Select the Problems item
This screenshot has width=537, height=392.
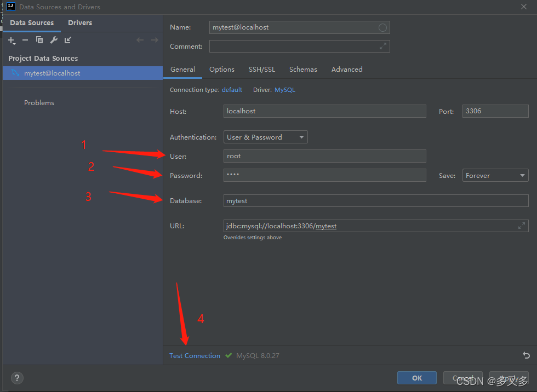click(39, 102)
